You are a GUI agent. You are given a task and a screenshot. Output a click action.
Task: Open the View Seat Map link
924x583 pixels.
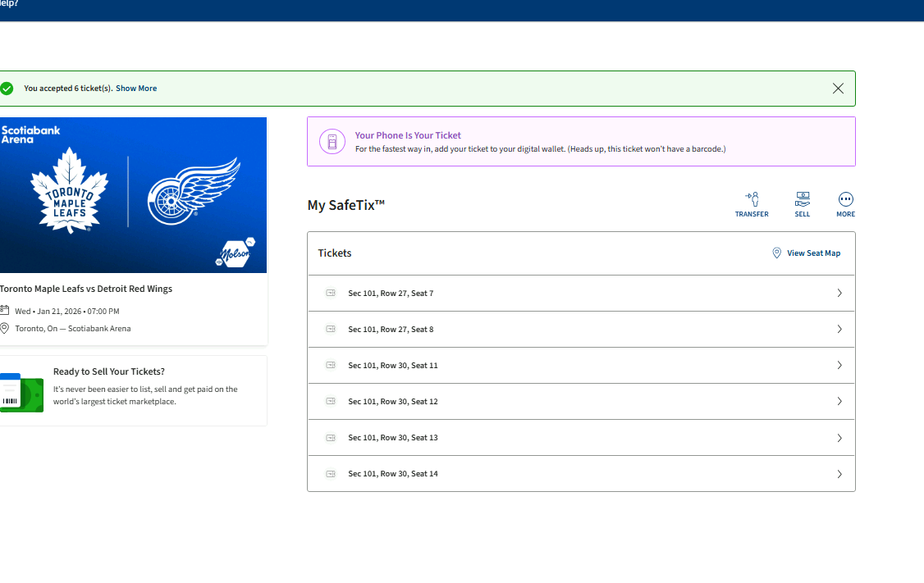(813, 253)
